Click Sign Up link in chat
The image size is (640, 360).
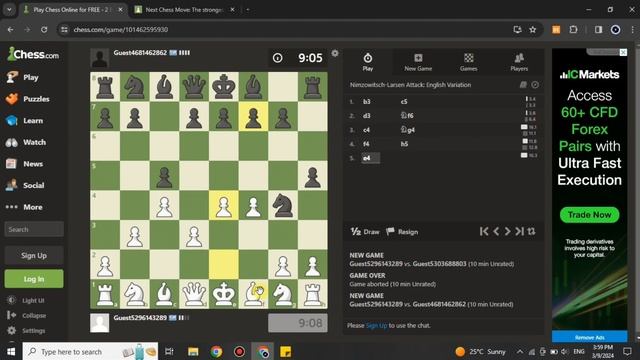pos(376,325)
